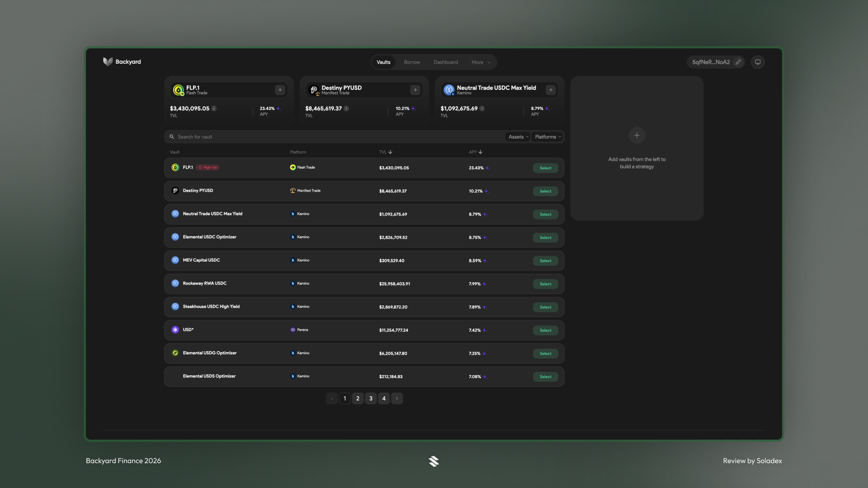Click Elemental USDG Optimizer token icon
The image size is (868, 488).
click(x=175, y=353)
